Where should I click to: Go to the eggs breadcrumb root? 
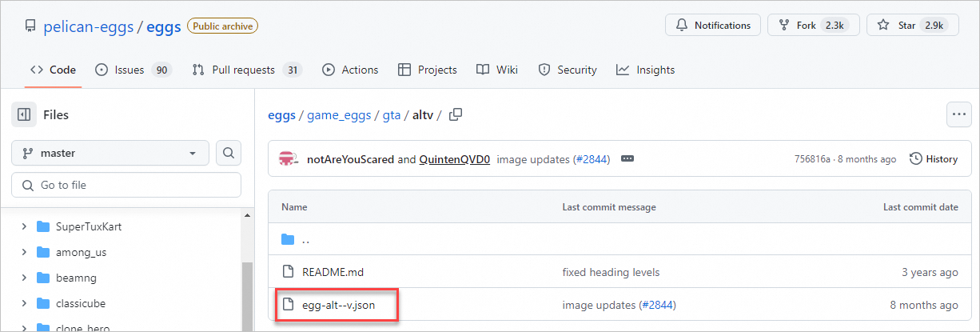coord(280,115)
